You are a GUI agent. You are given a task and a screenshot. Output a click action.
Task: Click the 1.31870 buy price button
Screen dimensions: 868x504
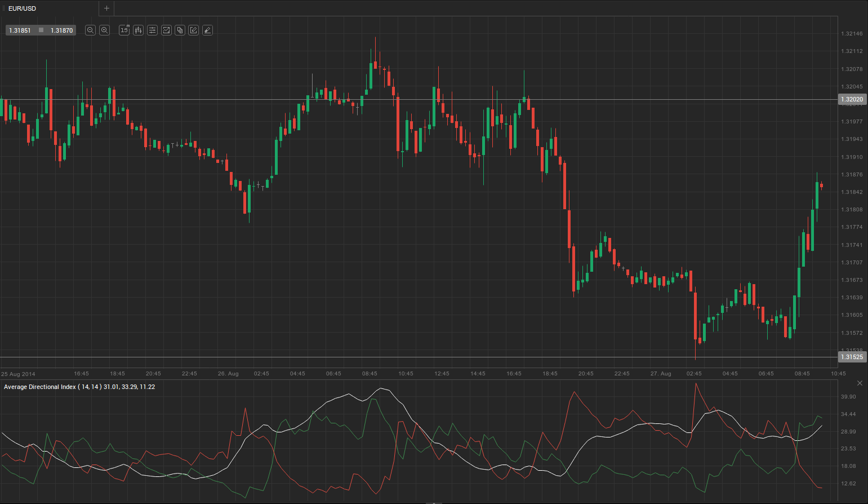pos(61,30)
